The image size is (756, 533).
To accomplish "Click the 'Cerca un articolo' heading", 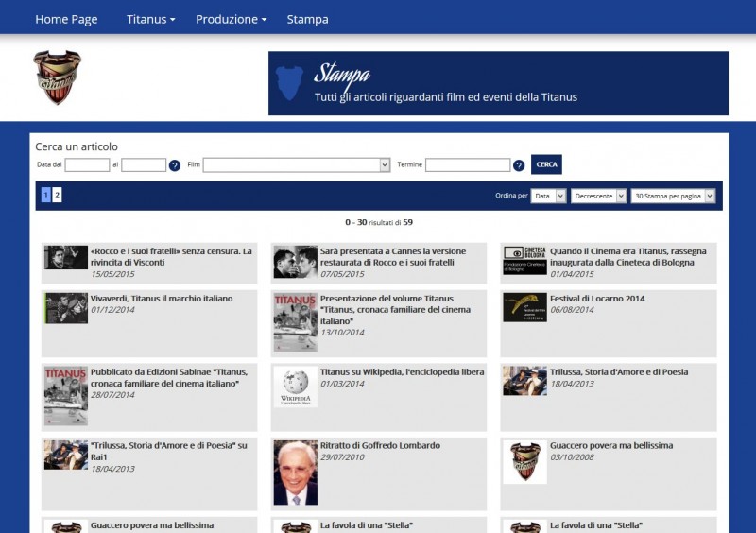I will tap(77, 146).
